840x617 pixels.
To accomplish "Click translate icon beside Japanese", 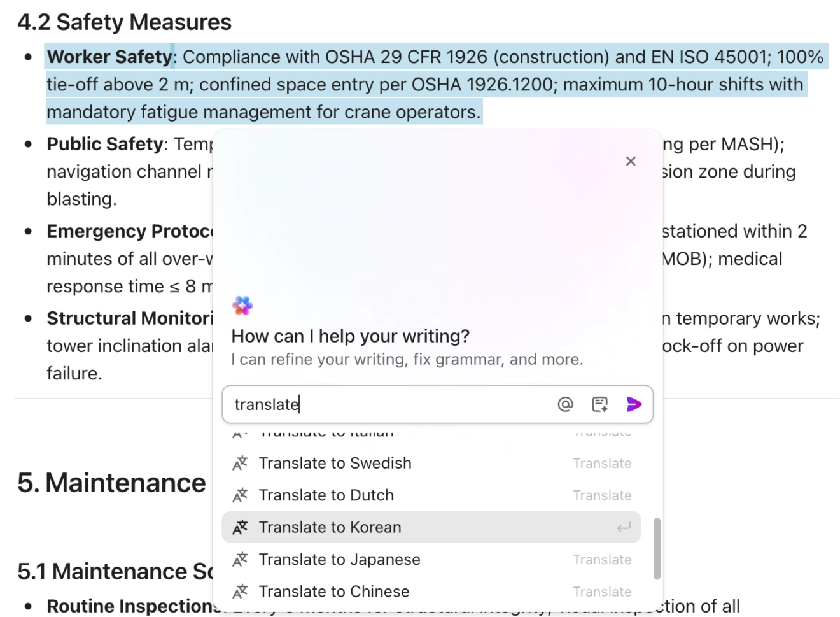I will (240, 560).
